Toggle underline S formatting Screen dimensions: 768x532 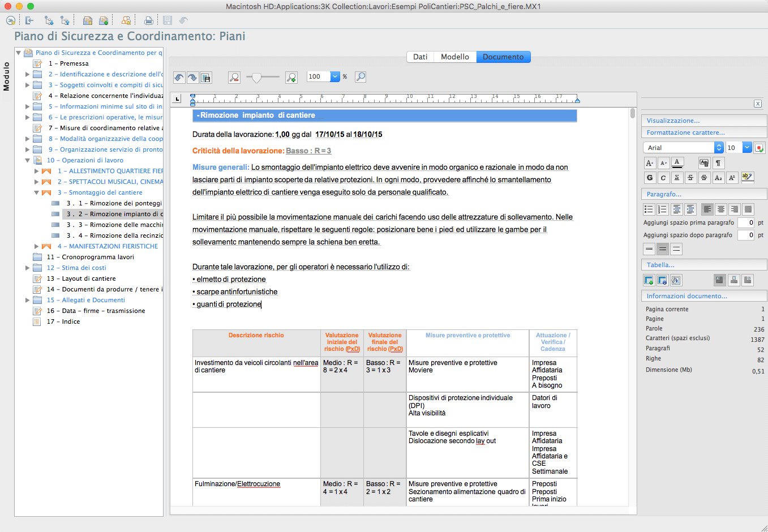coord(677,177)
